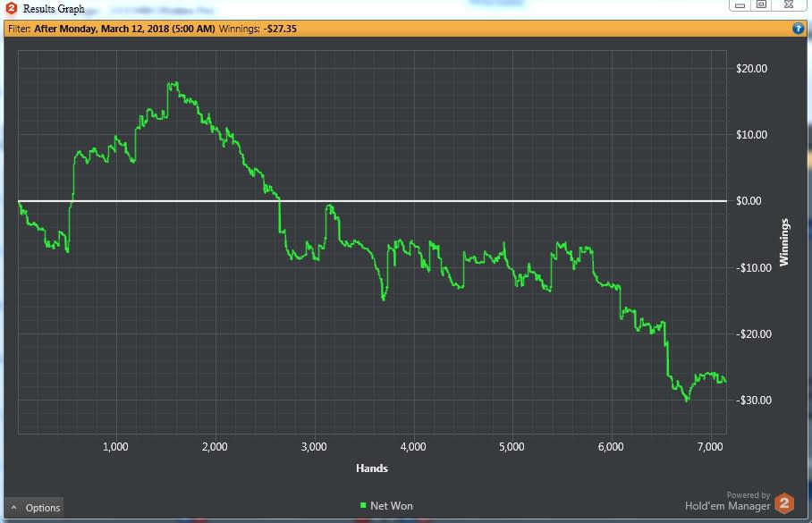The width and height of the screenshot is (812, 523).
Task: Maximize the Results Graph window
Action: pos(761,4)
